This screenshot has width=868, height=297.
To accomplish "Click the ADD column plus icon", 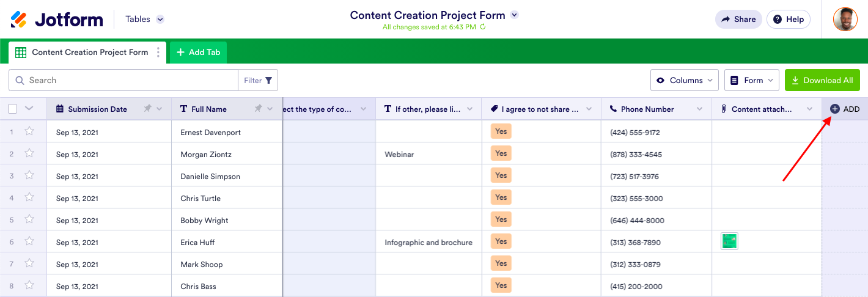I will pyautogui.click(x=835, y=109).
